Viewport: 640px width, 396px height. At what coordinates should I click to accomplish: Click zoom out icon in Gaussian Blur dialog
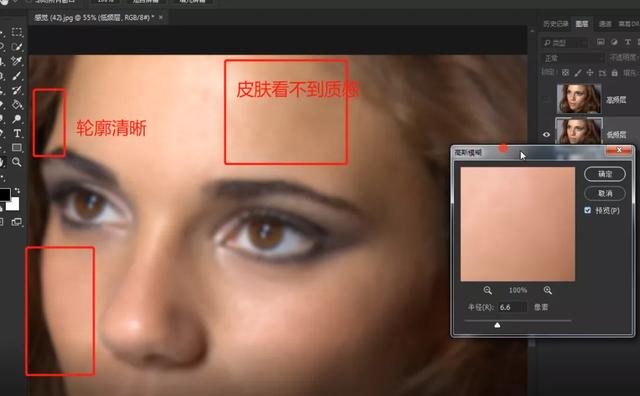[487, 290]
